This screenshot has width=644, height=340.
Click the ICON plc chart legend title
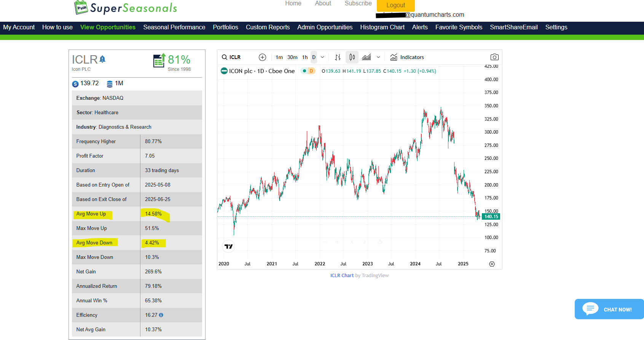(x=262, y=71)
